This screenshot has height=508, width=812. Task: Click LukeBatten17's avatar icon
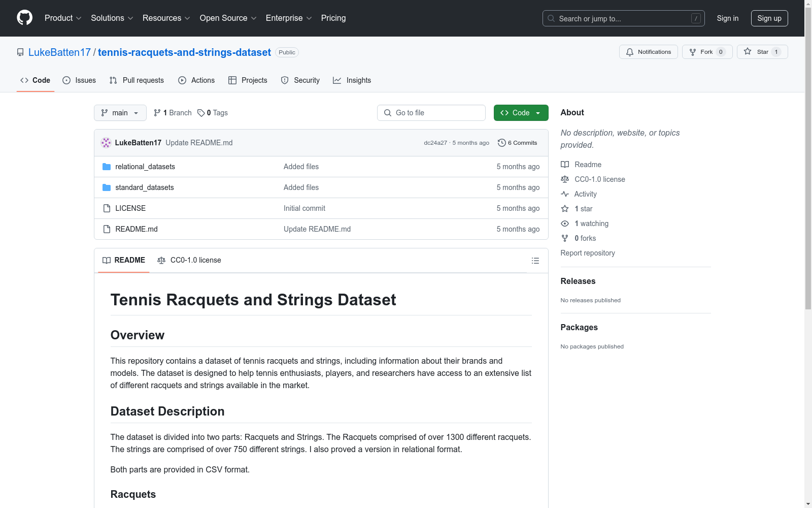[106, 143]
